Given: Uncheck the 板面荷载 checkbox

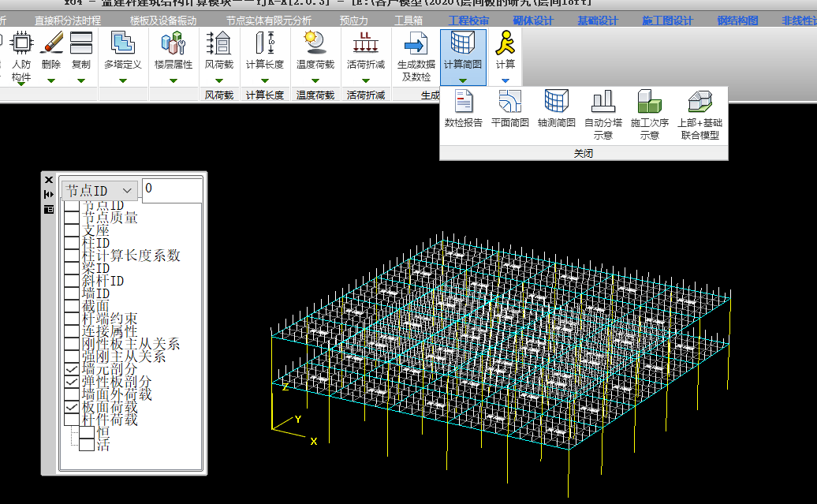Looking at the screenshot, I should pyautogui.click(x=72, y=407).
